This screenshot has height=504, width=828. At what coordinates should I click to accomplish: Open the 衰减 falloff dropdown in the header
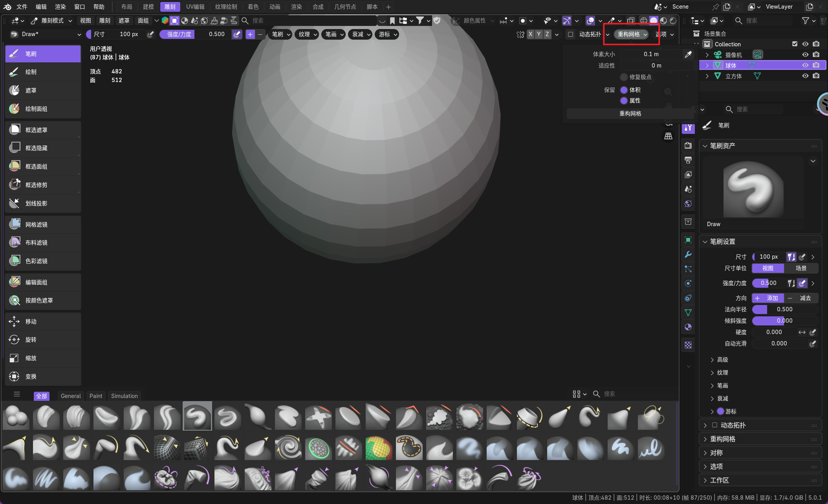tap(361, 35)
